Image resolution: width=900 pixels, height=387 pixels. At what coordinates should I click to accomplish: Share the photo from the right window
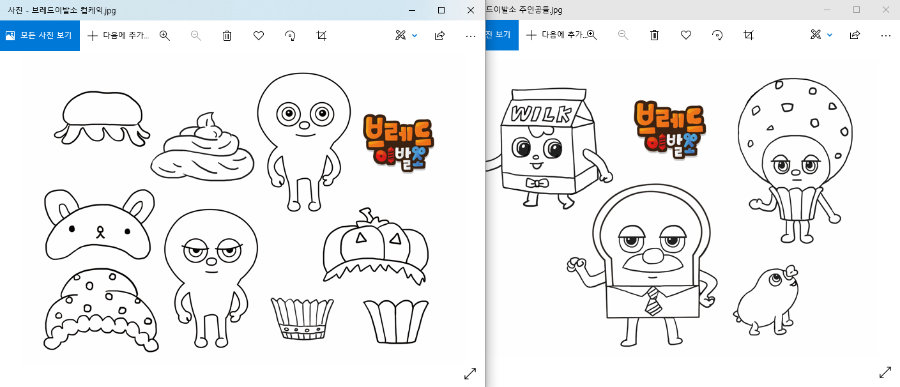tap(855, 35)
